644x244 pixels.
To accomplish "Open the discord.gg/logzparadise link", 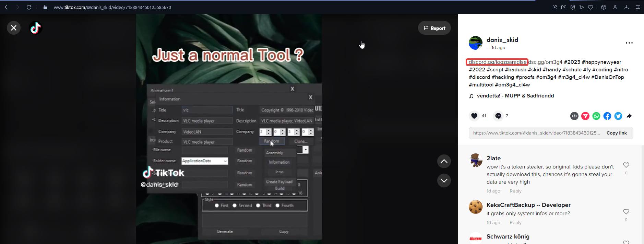I will point(497,62).
